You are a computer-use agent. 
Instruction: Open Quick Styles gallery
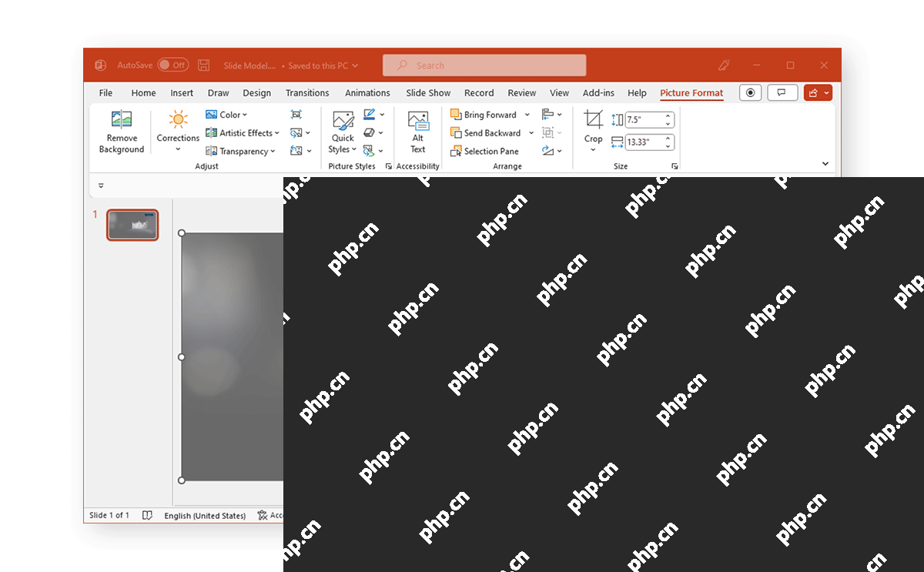coord(343,132)
